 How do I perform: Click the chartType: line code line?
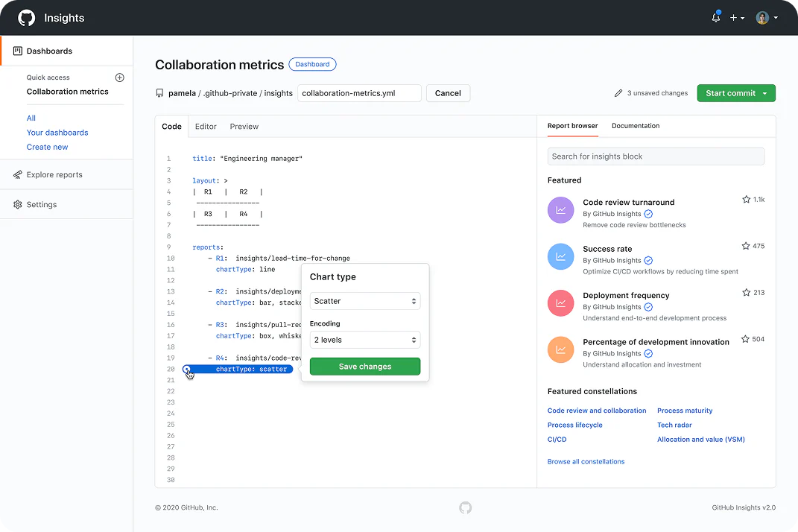coord(245,269)
